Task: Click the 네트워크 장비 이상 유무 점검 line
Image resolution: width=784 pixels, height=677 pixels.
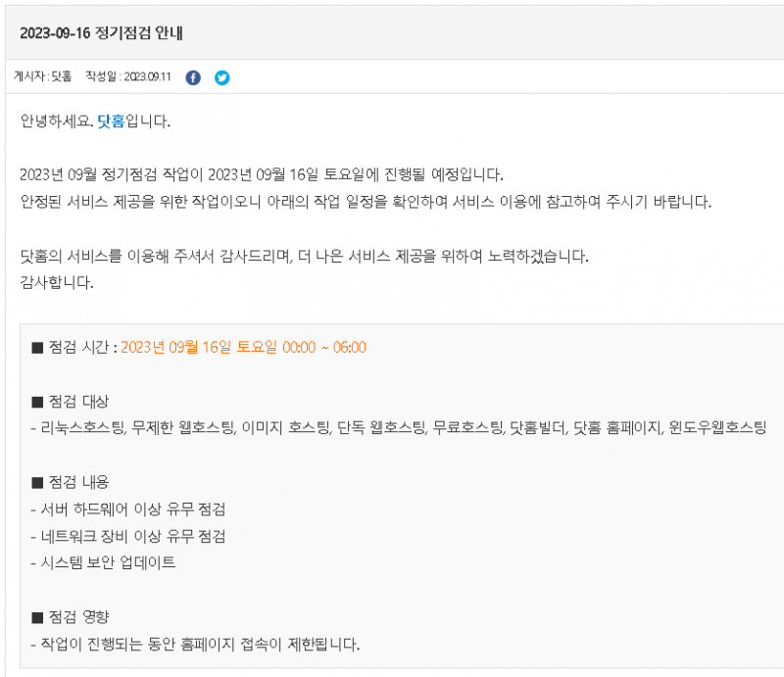Action: (128, 536)
